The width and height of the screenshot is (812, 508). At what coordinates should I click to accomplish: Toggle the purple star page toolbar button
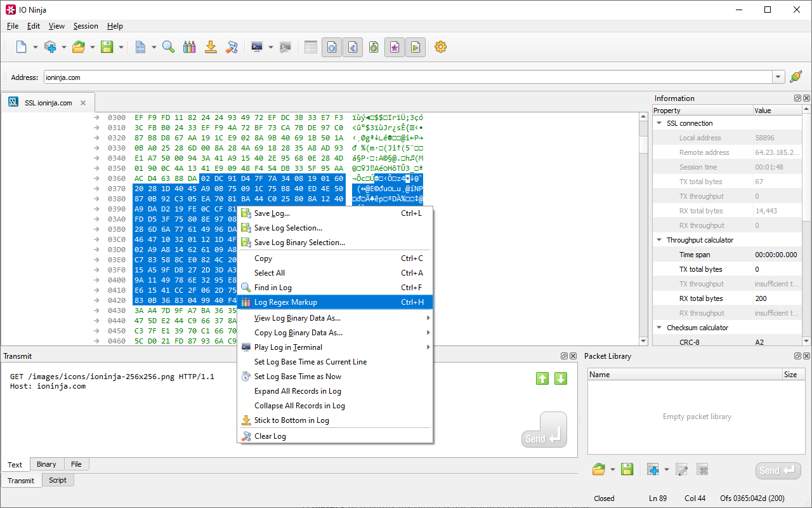click(x=395, y=47)
